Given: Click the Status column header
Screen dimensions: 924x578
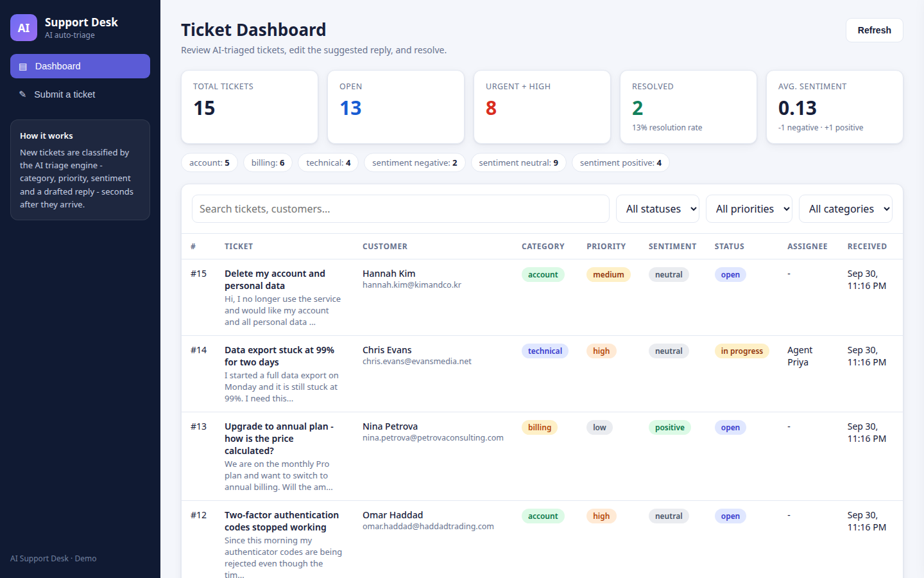Looking at the screenshot, I should click(x=730, y=247).
